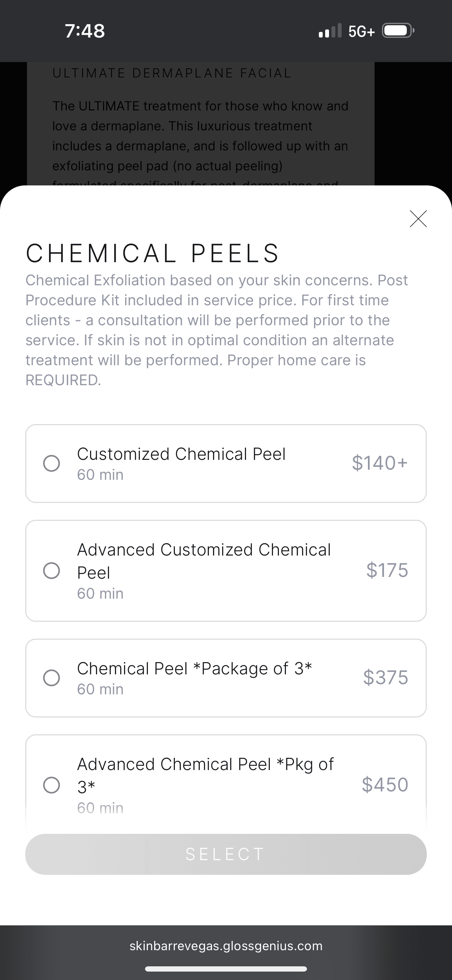Tap the battery icon in status bar
Viewport: 452px width, 980px height.
[398, 31]
